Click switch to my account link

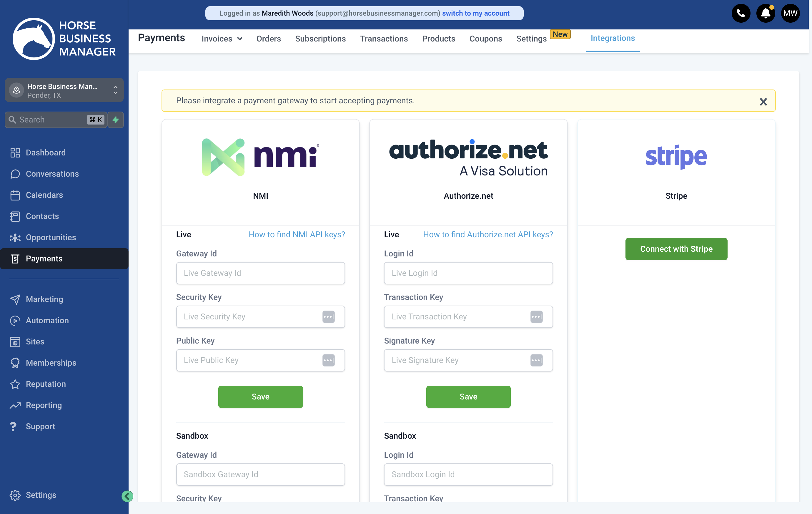point(475,13)
